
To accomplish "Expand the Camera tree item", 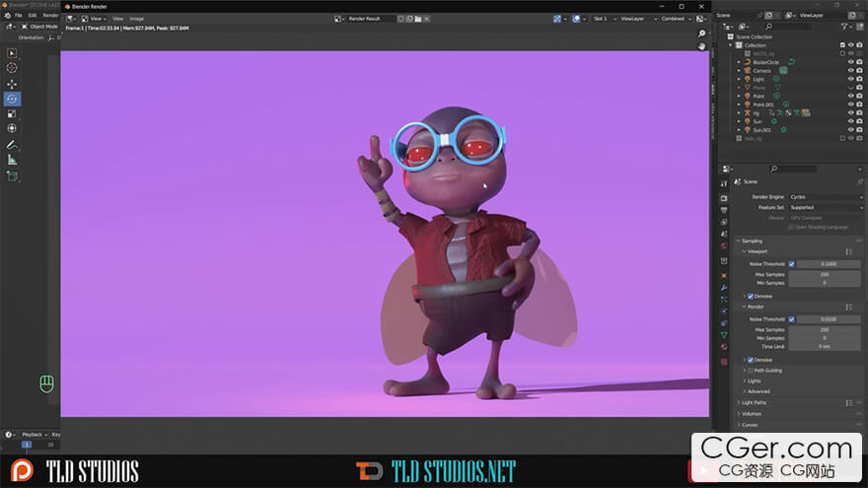I will click(x=739, y=71).
